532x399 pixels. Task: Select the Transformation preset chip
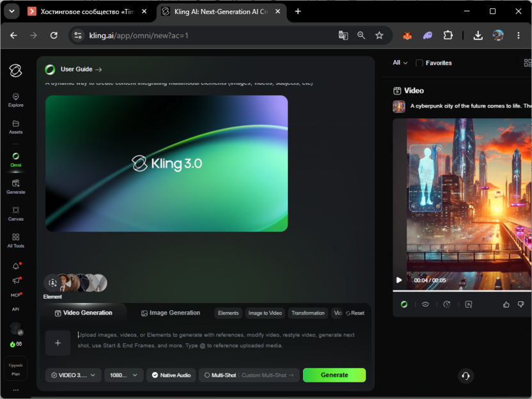pos(308,313)
